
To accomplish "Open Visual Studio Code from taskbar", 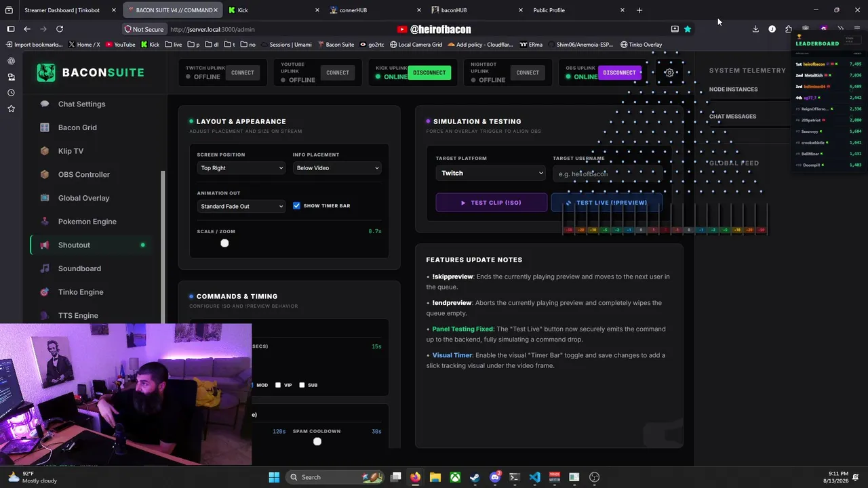I will (534, 477).
